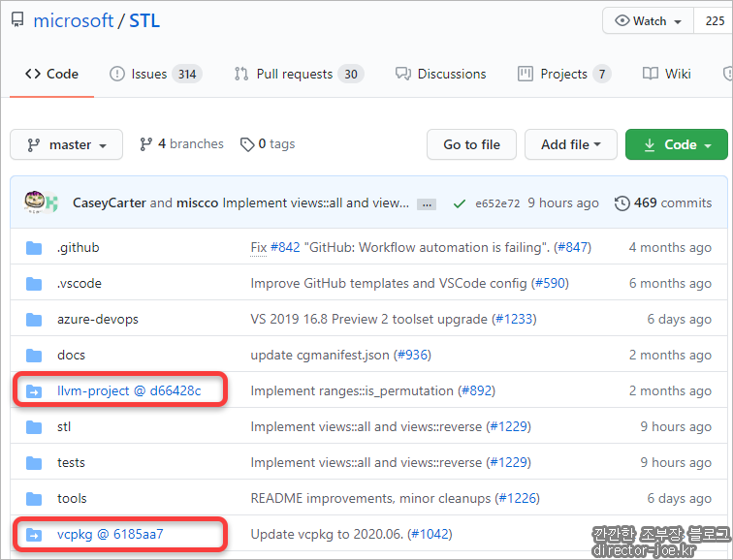The image size is (733, 560).
Task: Switch to the Wiki tab
Action: pyautogui.click(x=667, y=74)
